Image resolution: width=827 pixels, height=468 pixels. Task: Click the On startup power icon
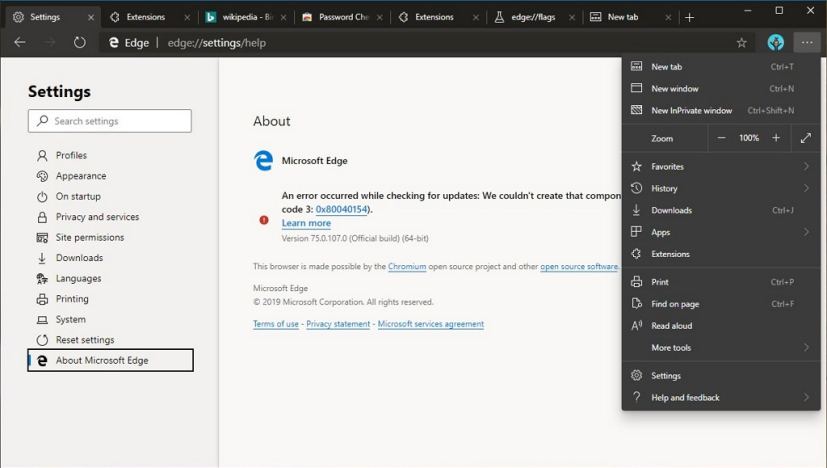[x=42, y=196]
